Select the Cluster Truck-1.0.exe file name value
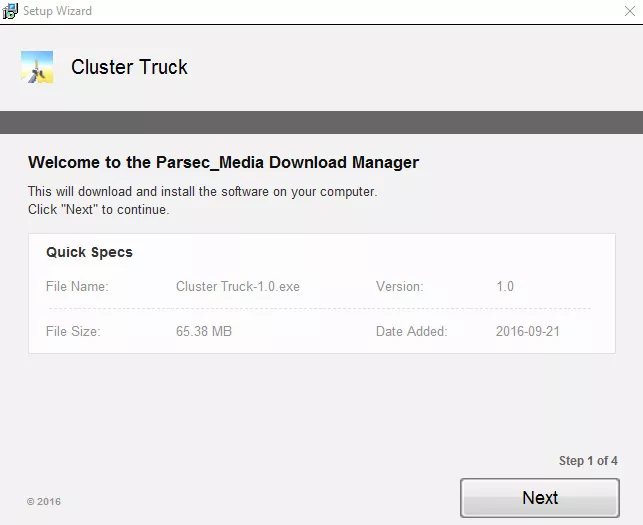The height and width of the screenshot is (525, 643). 238,286
